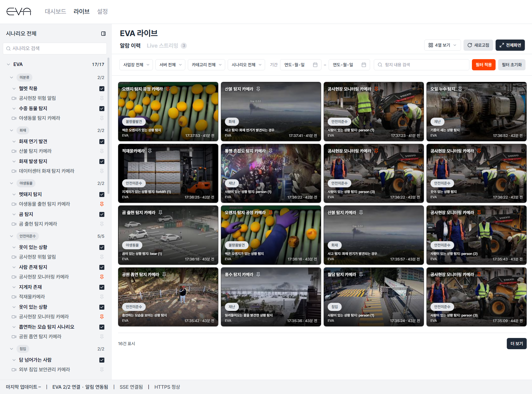Screen dimensions: 532x394
Task: Collapse the 미분류 category group
Action: pos(12,77)
